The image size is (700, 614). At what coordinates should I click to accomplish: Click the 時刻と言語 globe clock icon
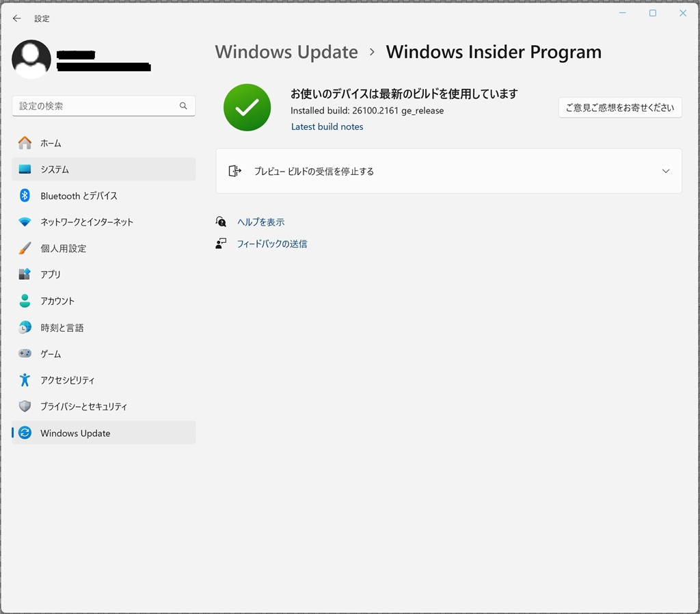tap(25, 328)
